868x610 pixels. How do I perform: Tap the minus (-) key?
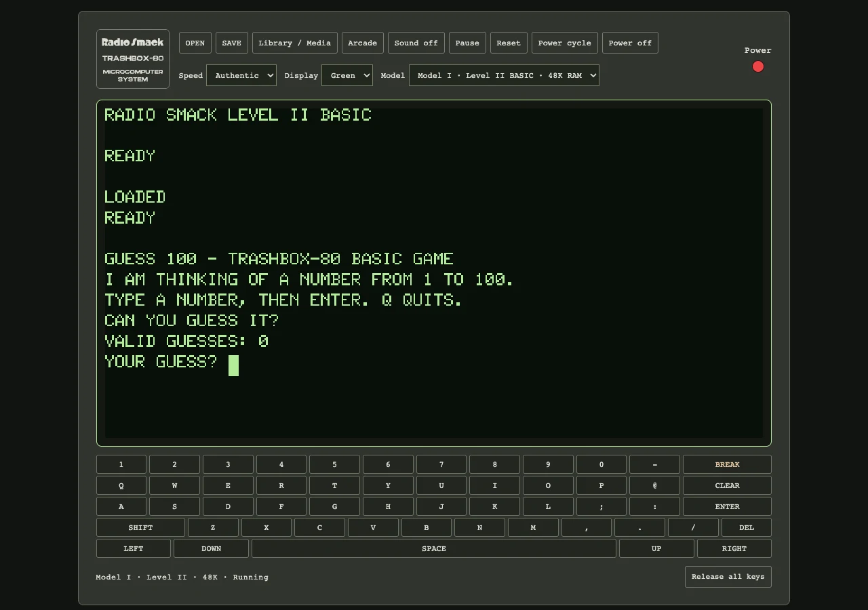(654, 464)
